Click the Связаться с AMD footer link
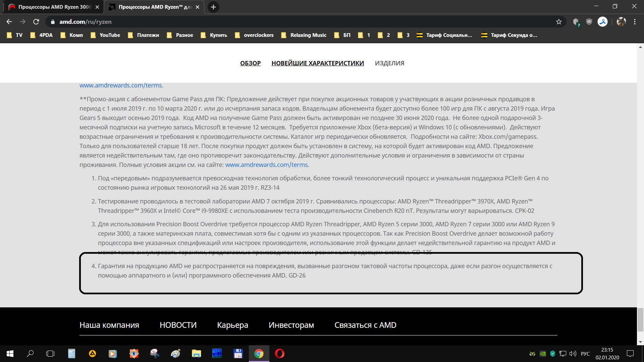The height and width of the screenshot is (362, 644). (365, 325)
